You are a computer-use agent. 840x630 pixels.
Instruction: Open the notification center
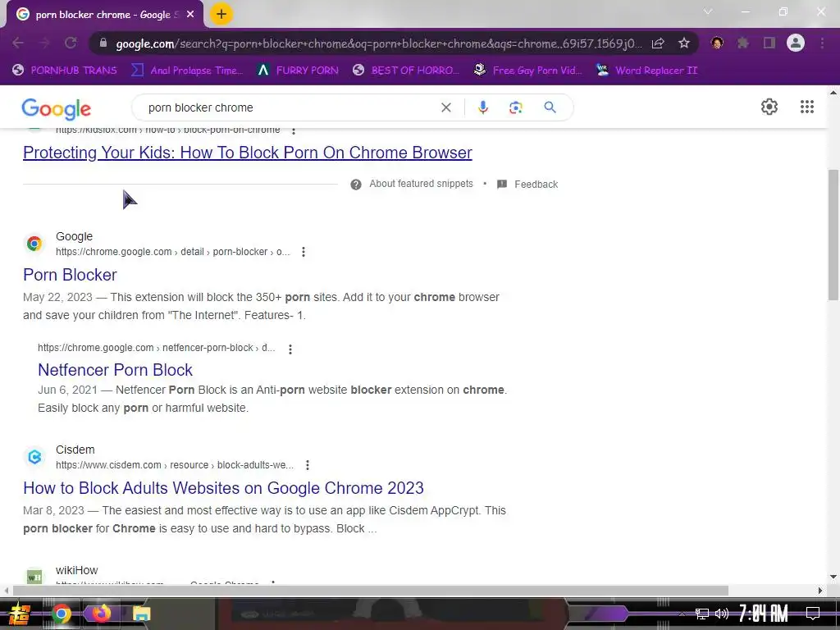(813, 613)
